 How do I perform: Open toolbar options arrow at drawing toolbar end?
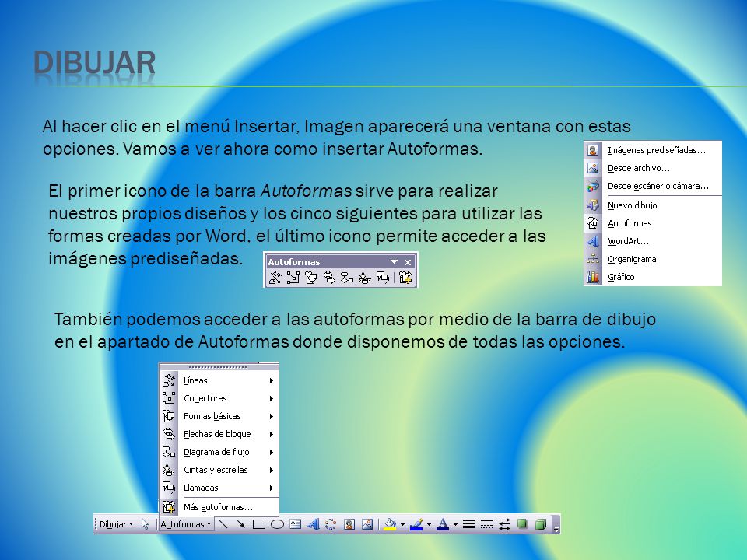click(556, 524)
